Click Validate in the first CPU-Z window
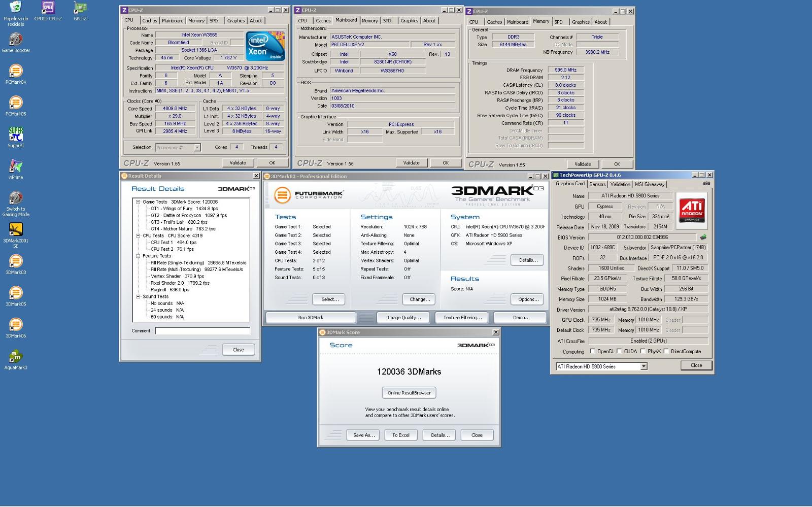This screenshot has height=507, width=812. (x=238, y=163)
